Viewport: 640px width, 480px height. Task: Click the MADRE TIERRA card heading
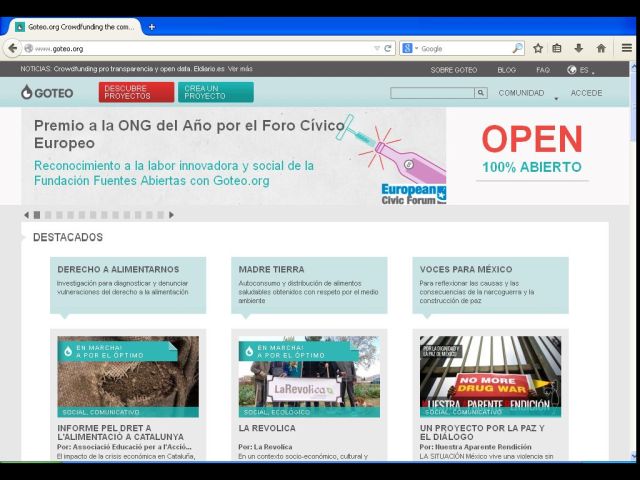(271, 269)
